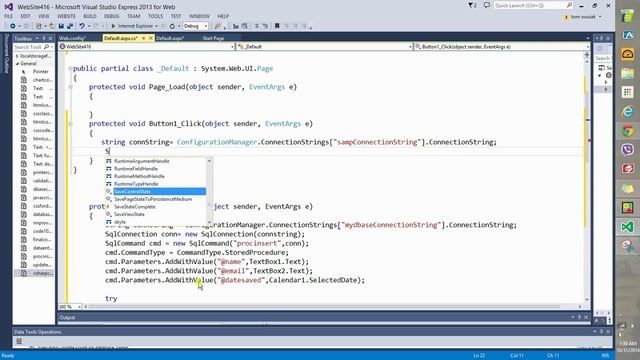Start debugging with green play icon
The image size is (640, 360).
tap(113, 26)
